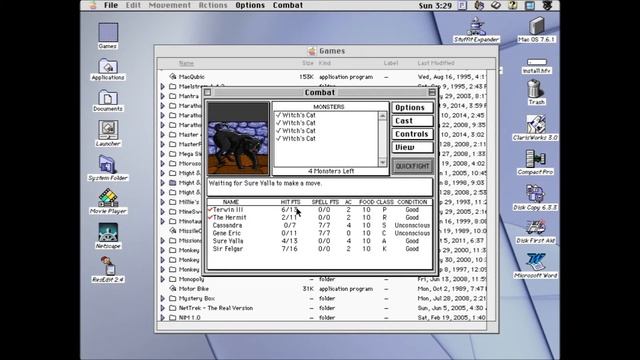Screen dimensions: 640x360
Task: Expand the NetTrek - The Real Version folder
Action: click(162, 308)
